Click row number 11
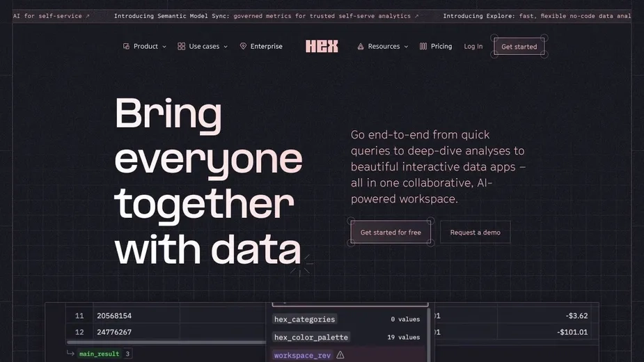Viewport: 644px width, 362px height. [79, 315]
